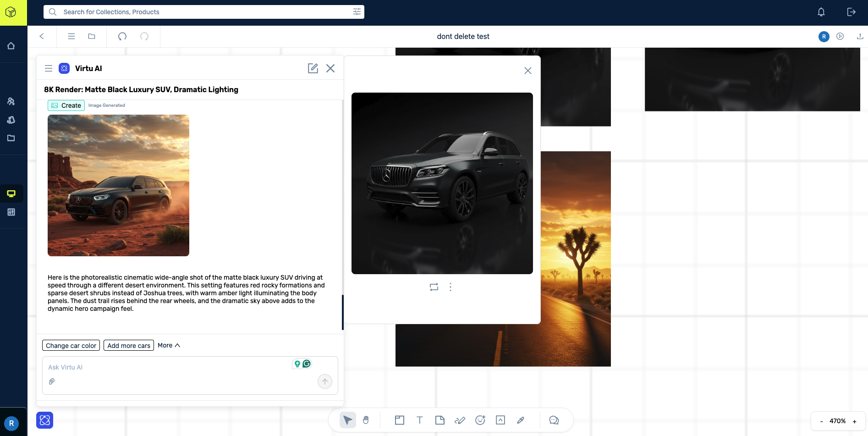Open the comments tool in bottom toolbar

click(554, 420)
